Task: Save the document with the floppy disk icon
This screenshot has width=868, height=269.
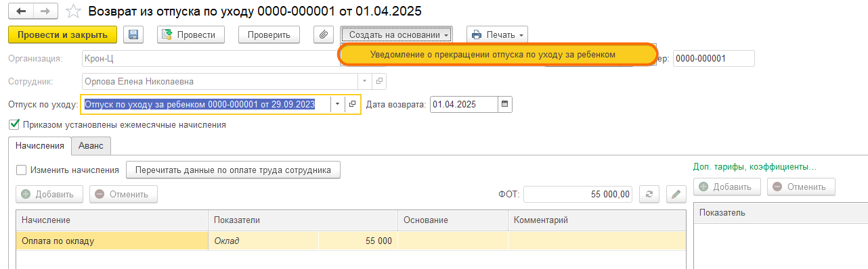Action: click(133, 34)
